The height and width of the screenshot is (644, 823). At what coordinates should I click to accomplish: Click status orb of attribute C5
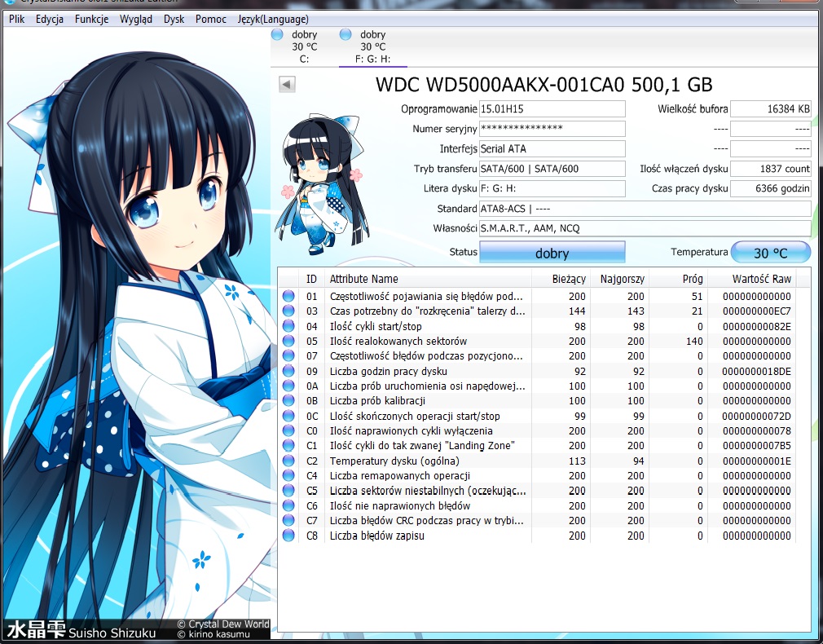288,490
